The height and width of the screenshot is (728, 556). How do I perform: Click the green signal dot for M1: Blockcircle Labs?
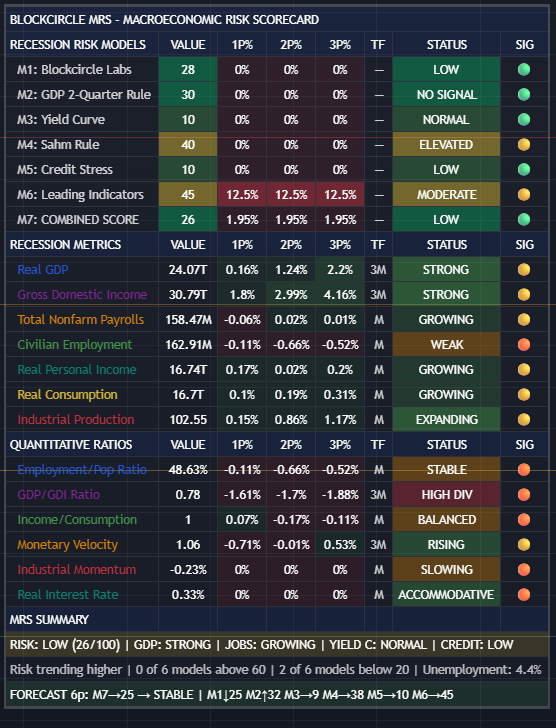(x=524, y=70)
